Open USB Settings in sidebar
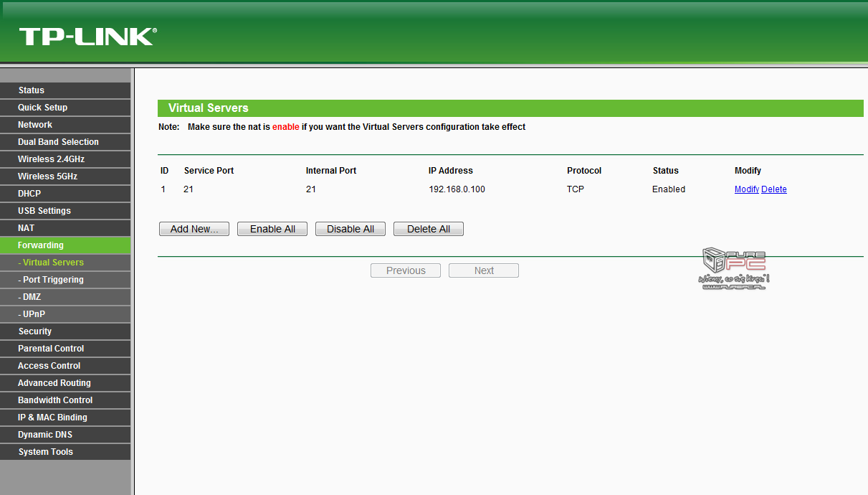868x495 pixels. point(44,211)
